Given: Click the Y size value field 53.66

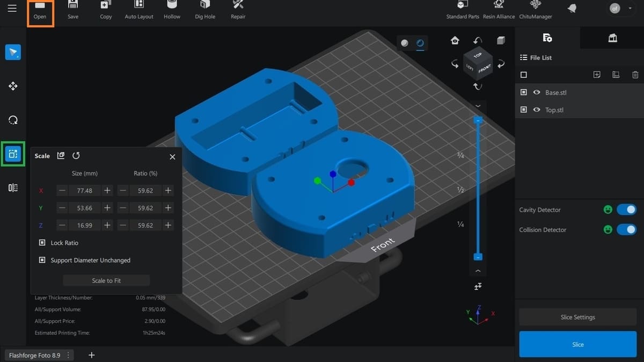Looking at the screenshot, I should click(85, 208).
